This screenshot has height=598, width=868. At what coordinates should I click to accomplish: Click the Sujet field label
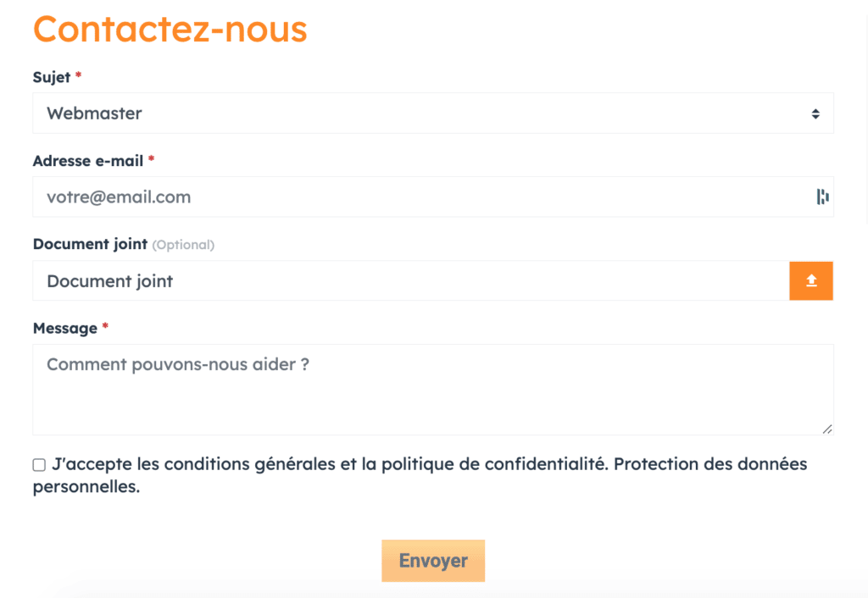tap(52, 77)
